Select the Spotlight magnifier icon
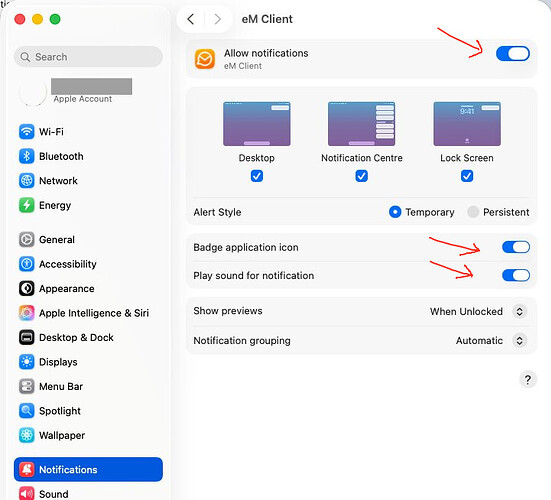Screen dimensions: 551x500 (27, 410)
